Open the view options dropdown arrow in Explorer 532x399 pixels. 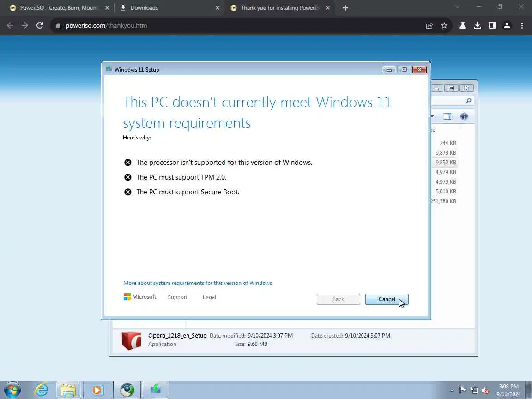(432, 117)
